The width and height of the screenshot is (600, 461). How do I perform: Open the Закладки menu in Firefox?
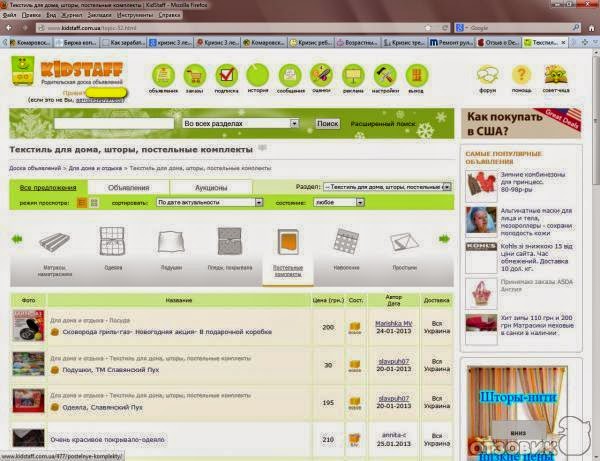(x=99, y=15)
